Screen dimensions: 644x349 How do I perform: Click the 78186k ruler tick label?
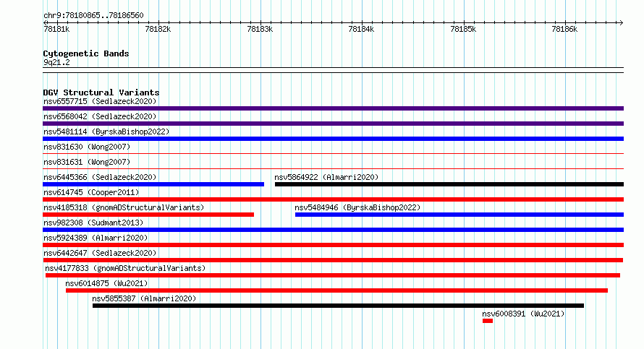tap(564, 29)
